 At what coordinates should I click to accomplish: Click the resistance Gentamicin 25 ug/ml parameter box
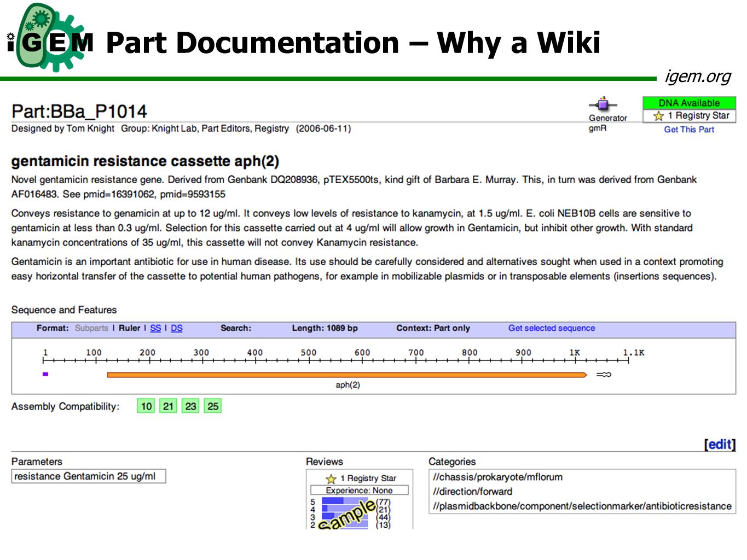click(89, 476)
